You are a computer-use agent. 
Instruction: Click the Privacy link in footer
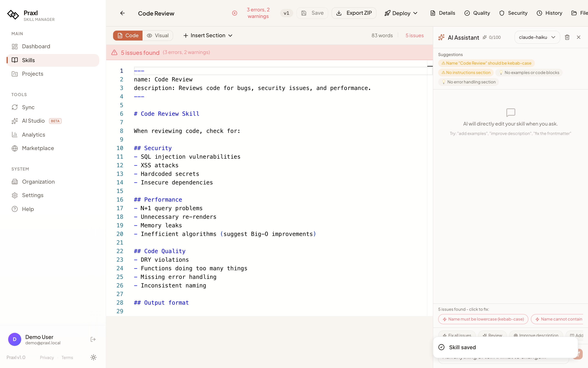pyautogui.click(x=47, y=358)
